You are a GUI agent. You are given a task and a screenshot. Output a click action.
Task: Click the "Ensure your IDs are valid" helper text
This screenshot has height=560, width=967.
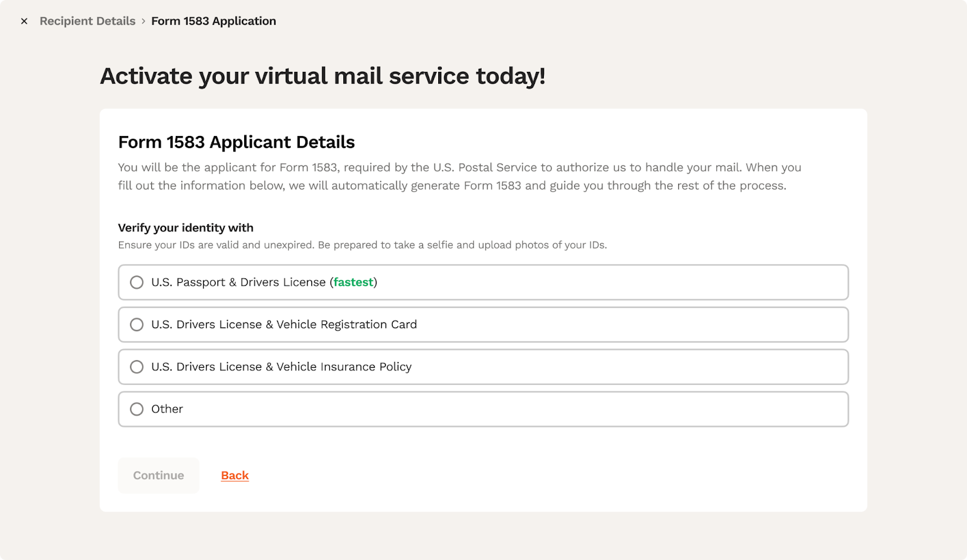(x=362, y=245)
